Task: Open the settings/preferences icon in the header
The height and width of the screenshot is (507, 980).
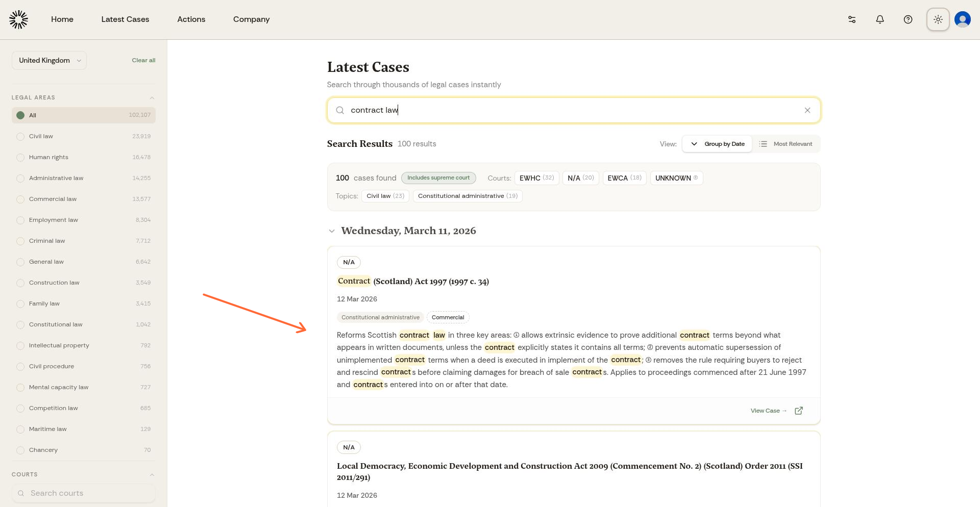Action: (x=851, y=19)
